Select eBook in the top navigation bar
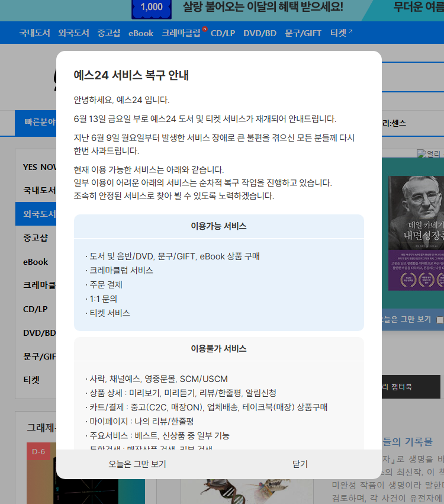The width and height of the screenshot is (444, 504). tap(141, 33)
